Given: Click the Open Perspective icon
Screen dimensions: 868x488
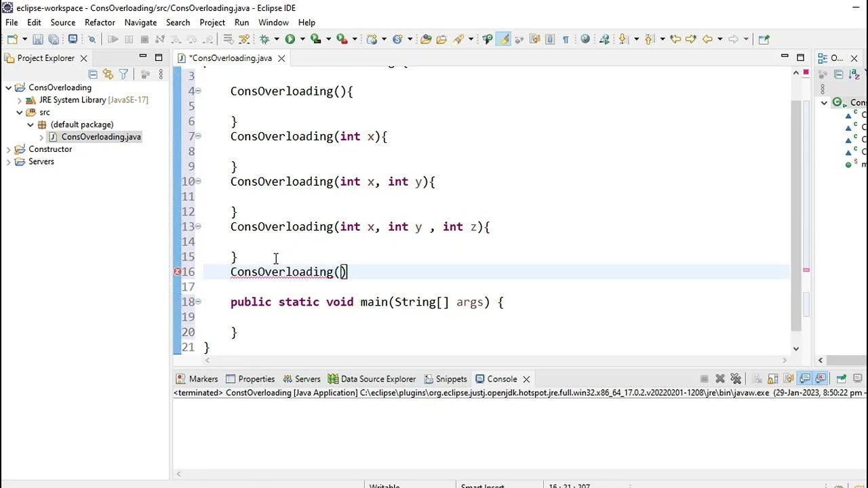Looking at the screenshot, I should [764, 39].
